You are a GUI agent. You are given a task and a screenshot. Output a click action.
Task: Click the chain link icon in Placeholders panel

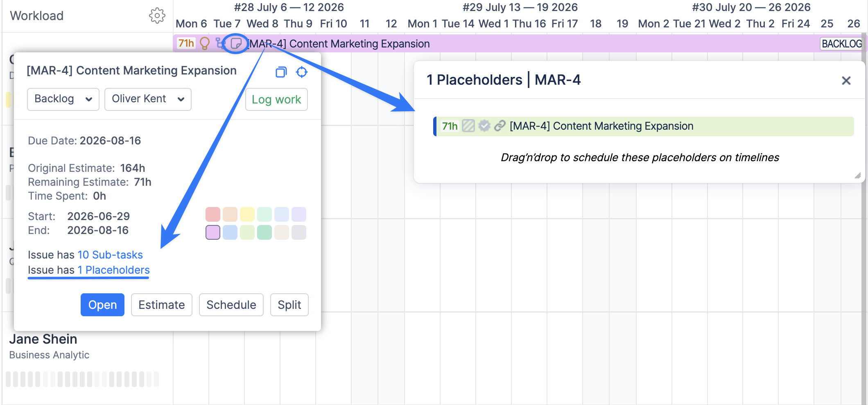coord(500,126)
